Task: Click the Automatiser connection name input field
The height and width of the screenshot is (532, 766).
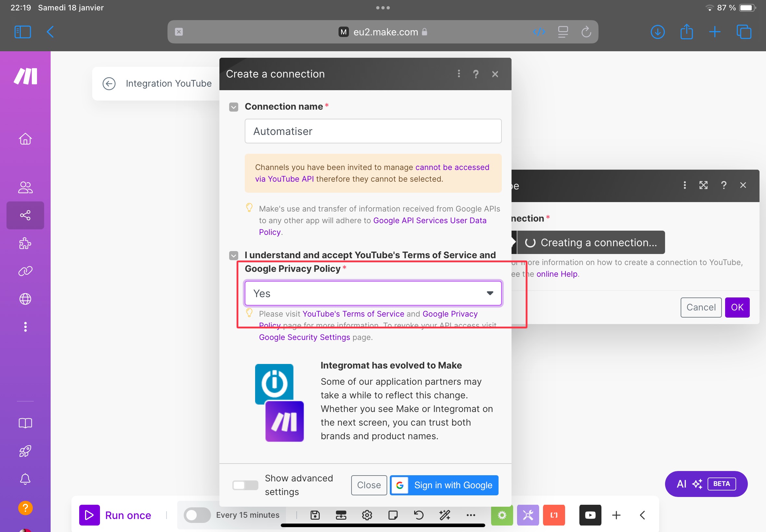Action: [373, 131]
